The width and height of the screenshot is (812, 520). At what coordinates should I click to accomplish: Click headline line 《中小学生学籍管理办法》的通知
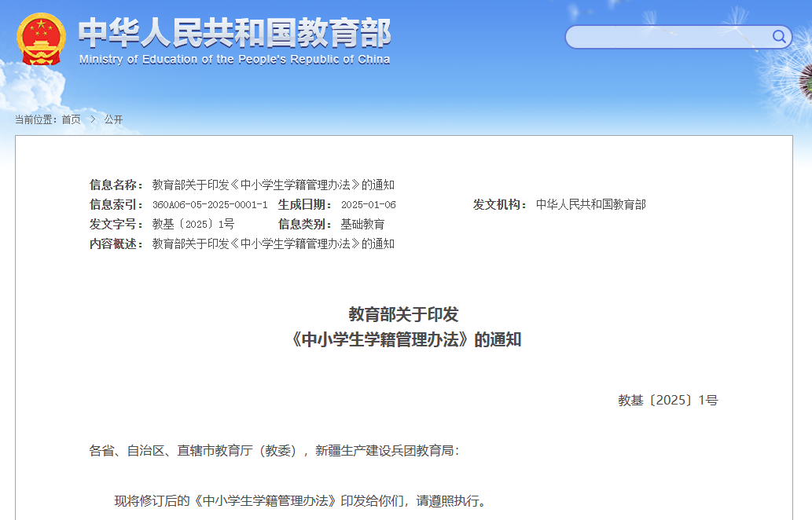406,340
